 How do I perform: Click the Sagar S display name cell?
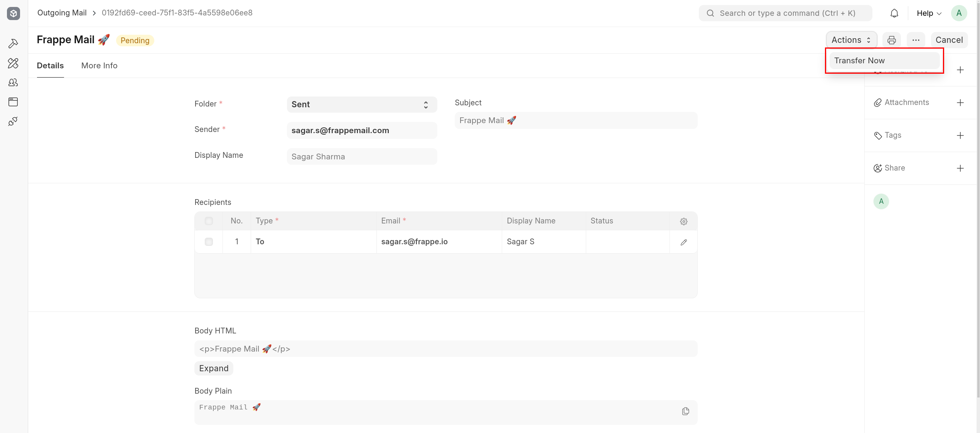click(x=543, y=242)
